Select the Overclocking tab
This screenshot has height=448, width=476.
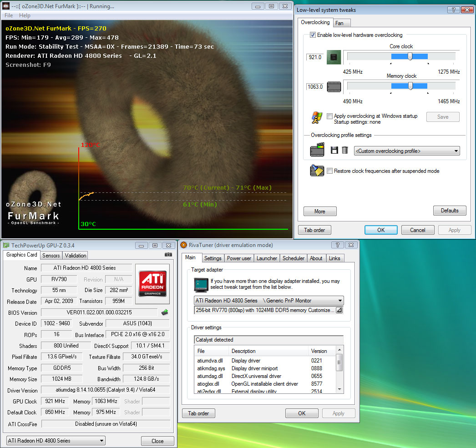coord(315,22)
